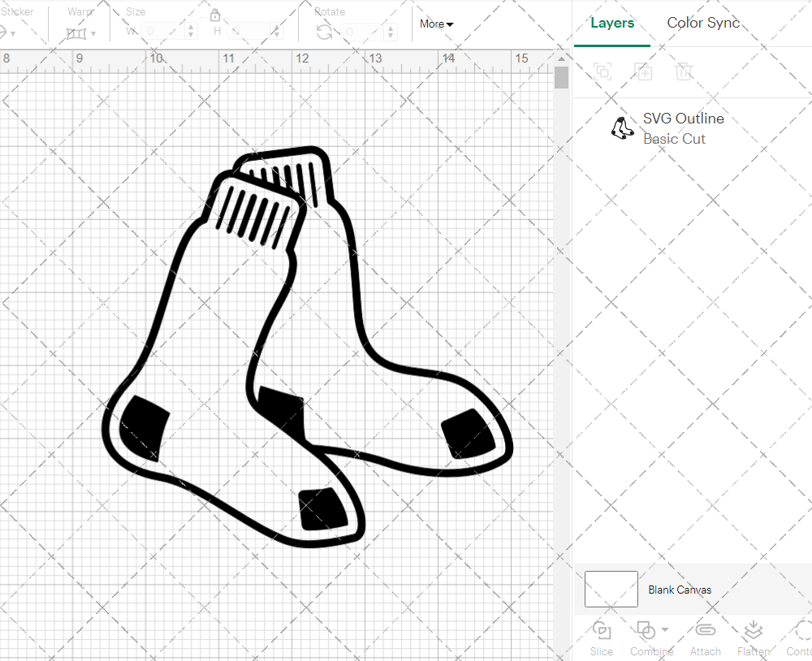Screen dimensions: 812x661
Task: Open the Warp dropdown
Action: pyautogui.click(x=81, y=32)
